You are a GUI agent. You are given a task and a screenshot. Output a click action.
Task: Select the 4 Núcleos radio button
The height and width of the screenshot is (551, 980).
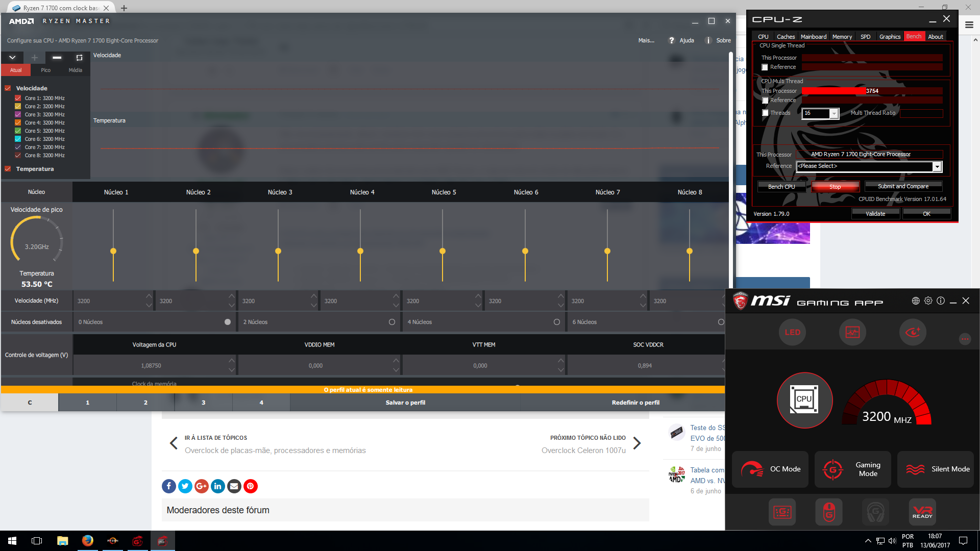557,322
